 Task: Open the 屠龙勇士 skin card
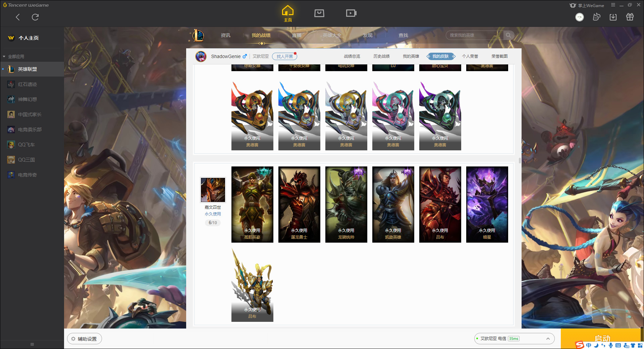pyautogui.click(x=299, y=204)
